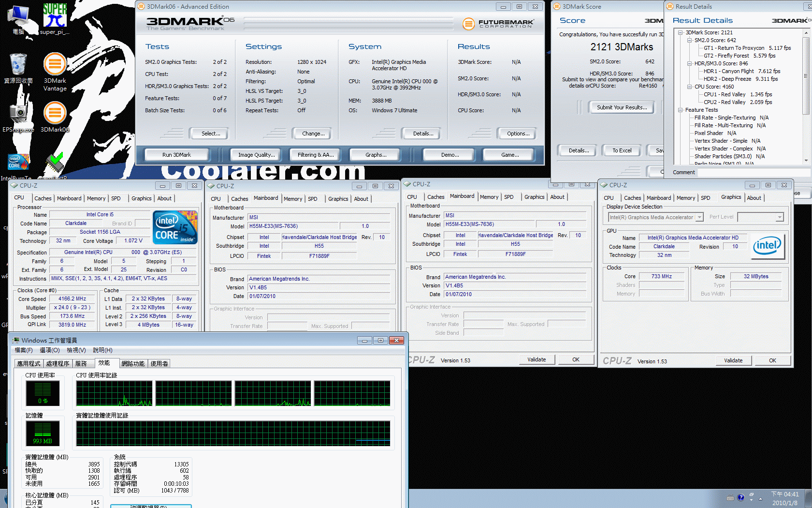Click the Result Details window title icon
Viewport: 812px width, 508px height.
[x=670, y=6]
